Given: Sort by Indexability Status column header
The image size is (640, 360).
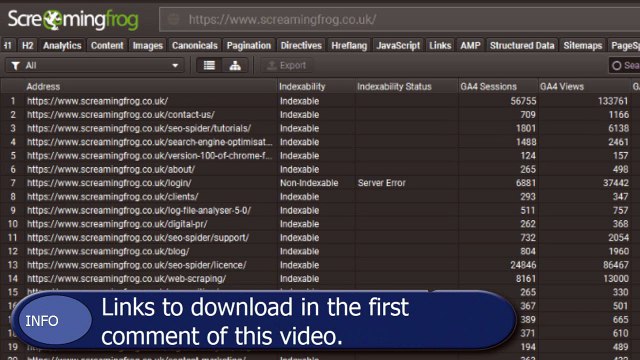Looking at the screenshot, I should [x=394, y=87].
